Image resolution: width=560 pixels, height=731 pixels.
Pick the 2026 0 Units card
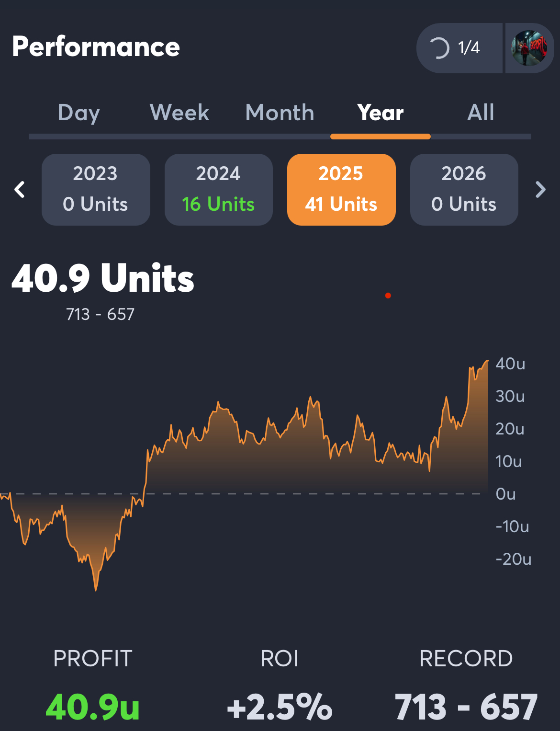464,190
